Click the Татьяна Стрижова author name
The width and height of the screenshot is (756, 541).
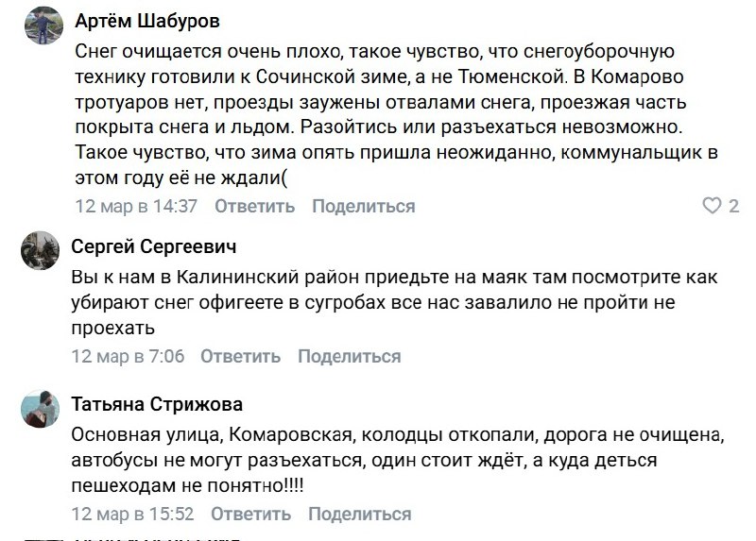[158, 404]
